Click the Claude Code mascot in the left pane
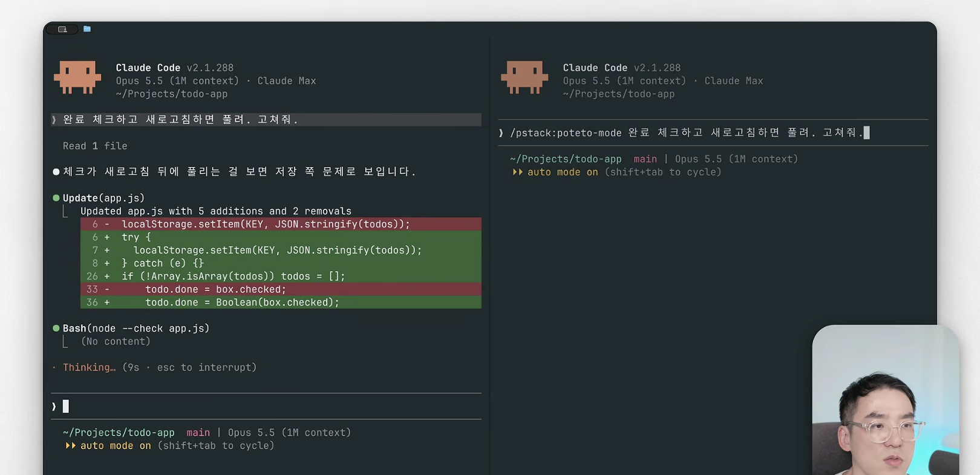Image resolution: width=980 pixels, height=475 pixels. (x=77, y=77)
